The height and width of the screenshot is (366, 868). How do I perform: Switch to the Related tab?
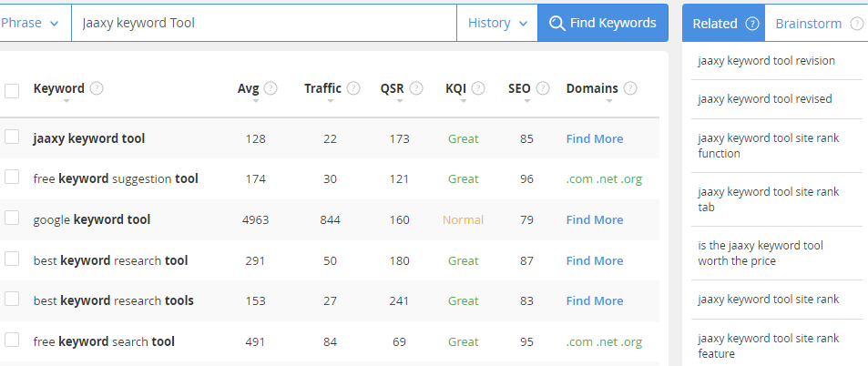(723, 24)
